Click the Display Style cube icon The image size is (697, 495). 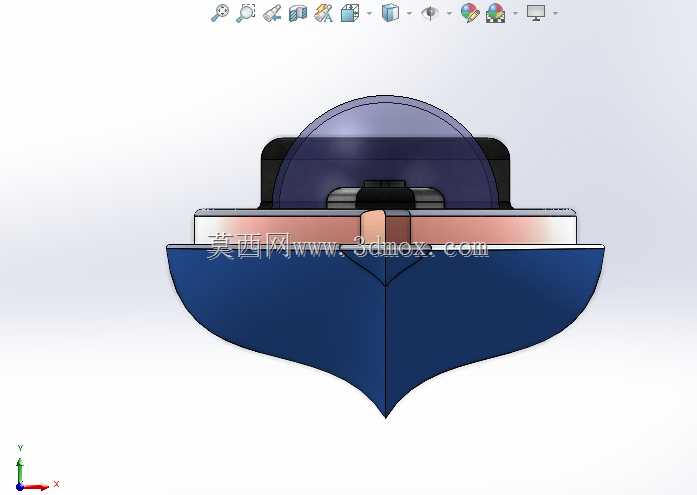pyautogui.click(x=390, y=13)
